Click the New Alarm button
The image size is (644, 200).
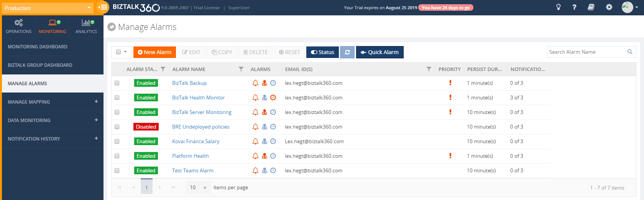tap(154, 52)
